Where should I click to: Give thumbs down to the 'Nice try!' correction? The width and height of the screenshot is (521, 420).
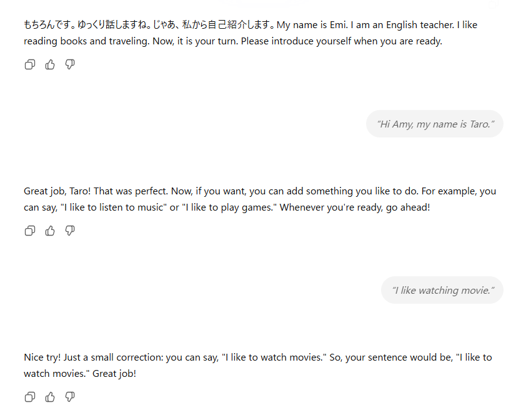(70, 397)
